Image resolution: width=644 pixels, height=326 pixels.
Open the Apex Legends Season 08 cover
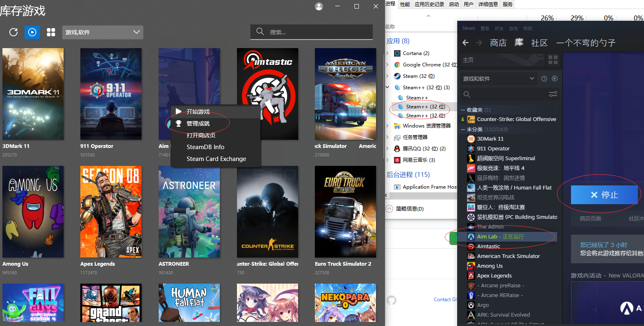(x=111, y=211)
